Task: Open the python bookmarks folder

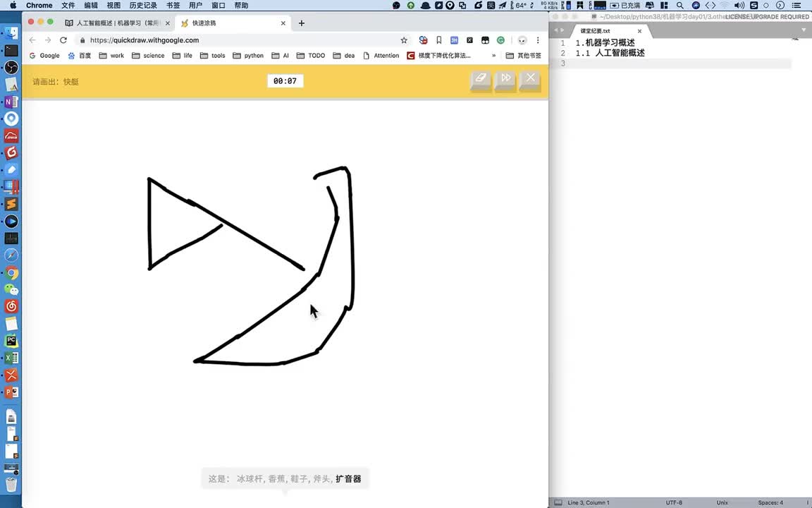Action: pyautogui.click(x=248, y=56)
